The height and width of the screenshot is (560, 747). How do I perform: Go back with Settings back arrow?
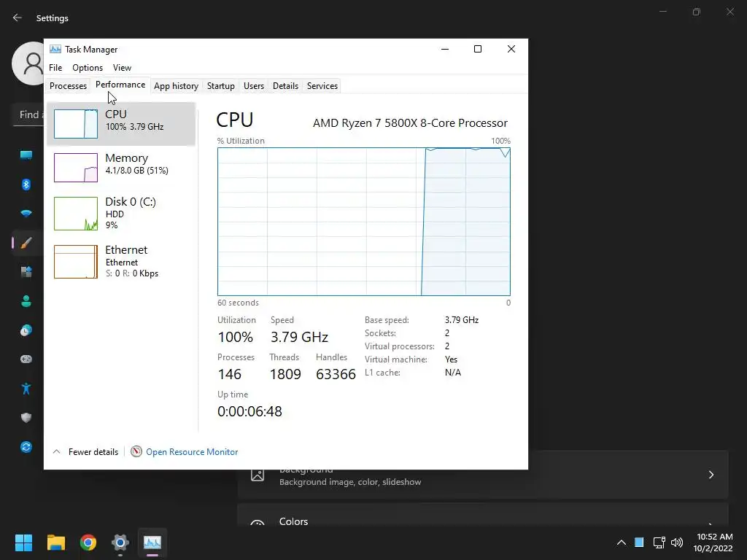(18, 17)
